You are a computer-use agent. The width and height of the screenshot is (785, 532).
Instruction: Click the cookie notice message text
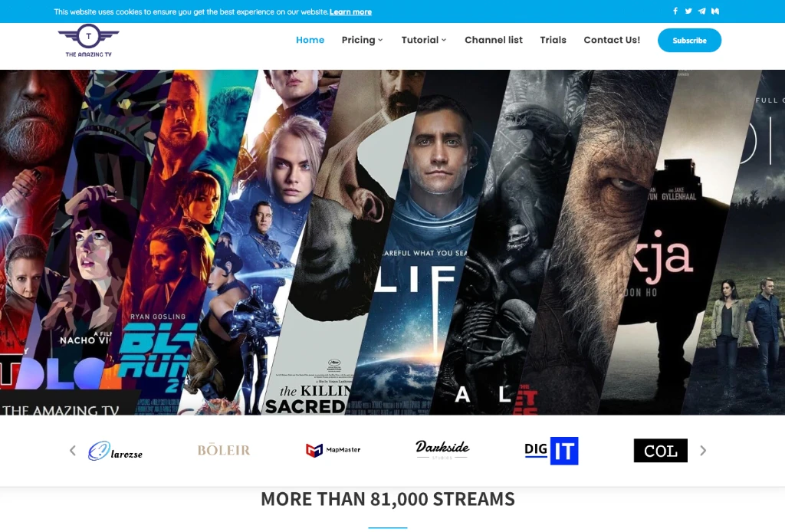191,12
